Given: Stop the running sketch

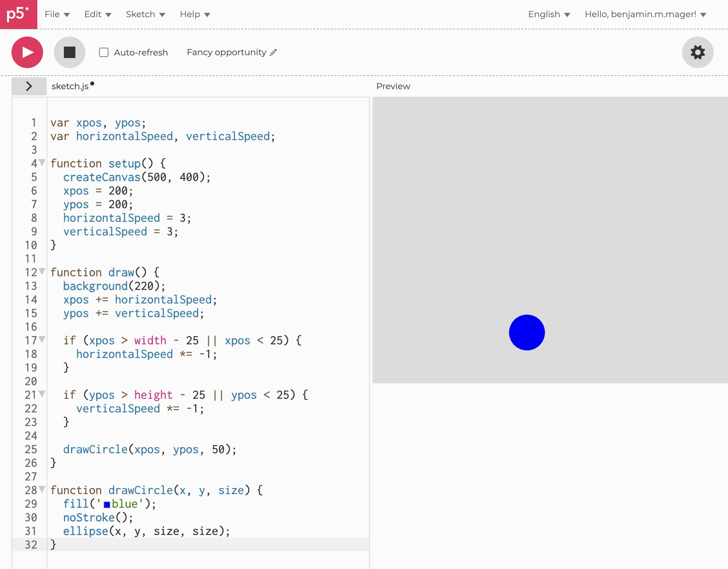Looking at the screenshot, I should pyautogui.click(x=69, y=52).
